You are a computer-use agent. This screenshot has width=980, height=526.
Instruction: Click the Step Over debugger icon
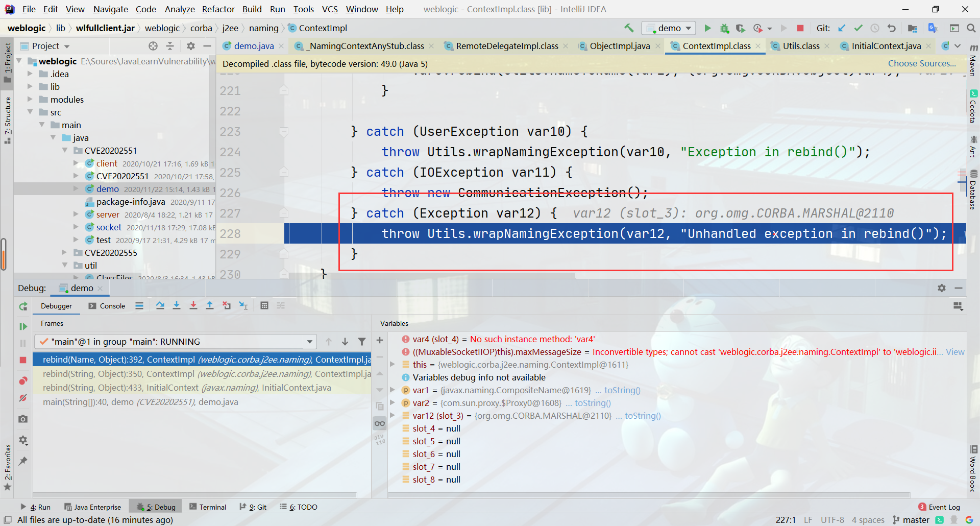(x=160, y=305)
